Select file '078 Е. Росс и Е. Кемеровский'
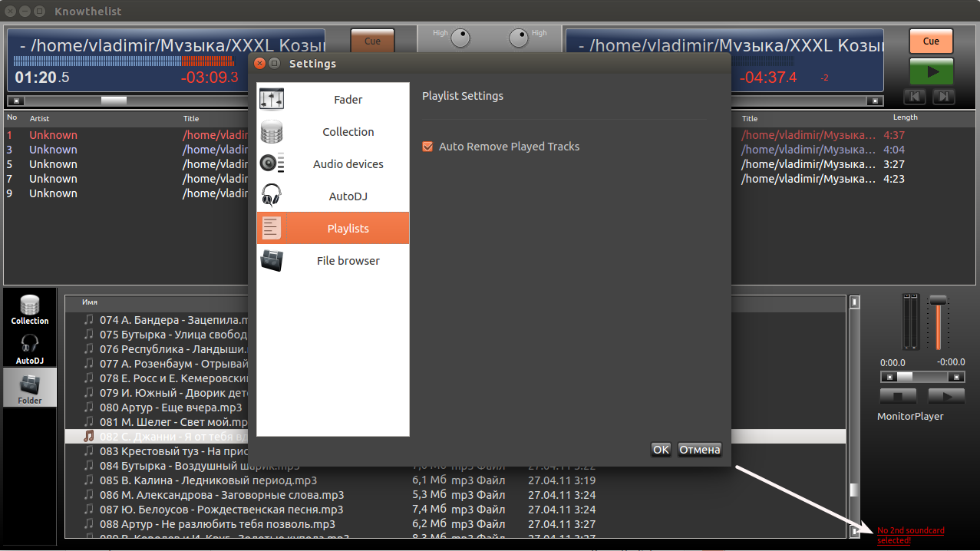This screenshot has height=551, width=980. tap(174, 378)
